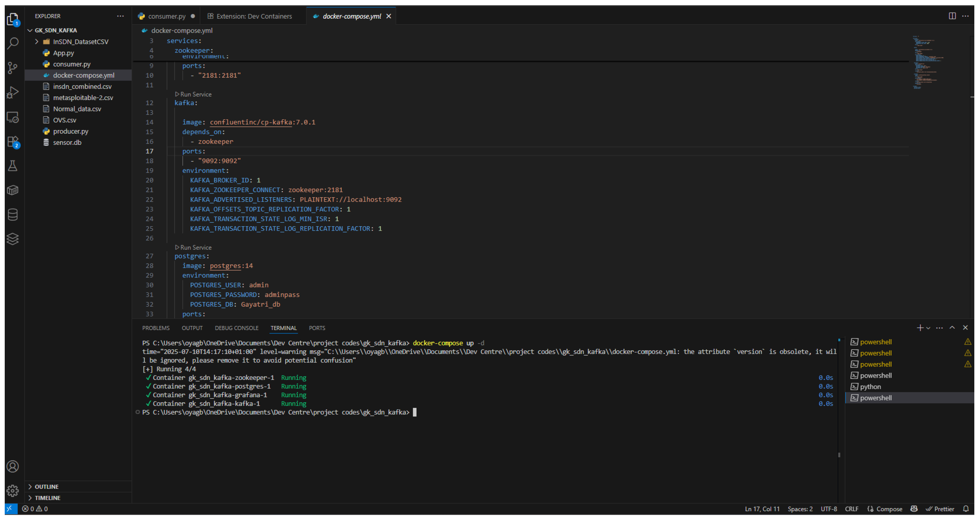980x520 pixels.
Task: Open editor More Actions ellipsis menu
Action: [x=965, y=16]
